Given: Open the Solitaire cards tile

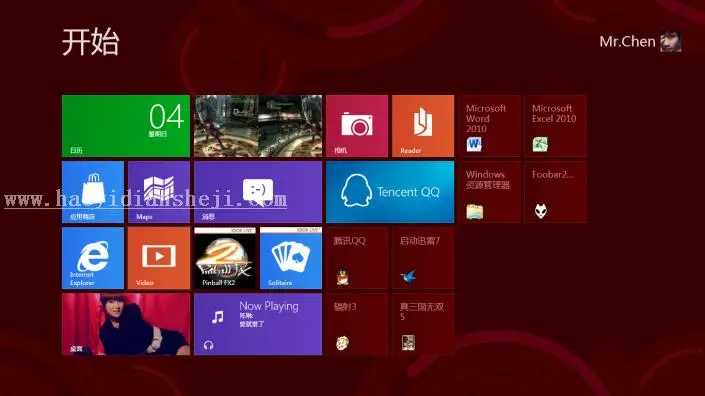Looking at the screenshot, I should (291, 258).
